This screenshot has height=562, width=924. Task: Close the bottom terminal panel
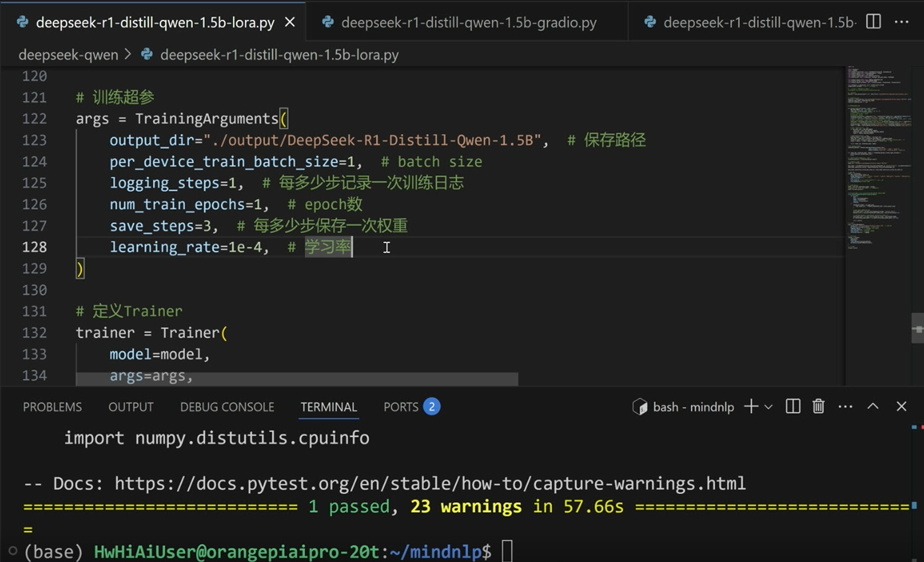tap(901, 407)
